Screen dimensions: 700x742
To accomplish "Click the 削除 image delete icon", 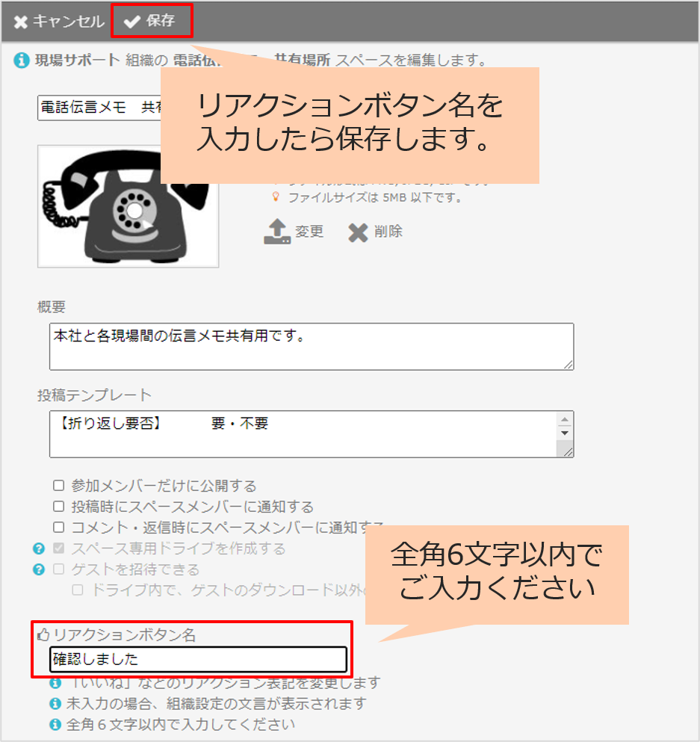I will pos(358,232).
